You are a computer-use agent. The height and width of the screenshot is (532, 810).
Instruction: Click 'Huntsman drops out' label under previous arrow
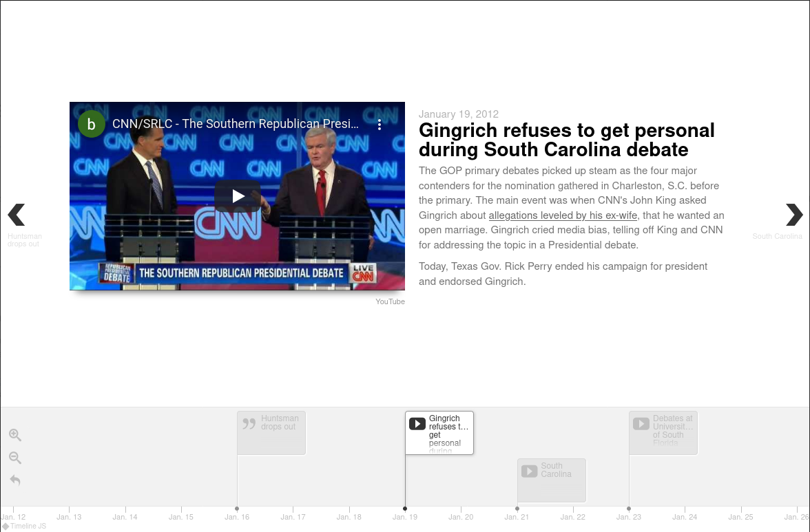pyautogui.click(x=25, y=240)
